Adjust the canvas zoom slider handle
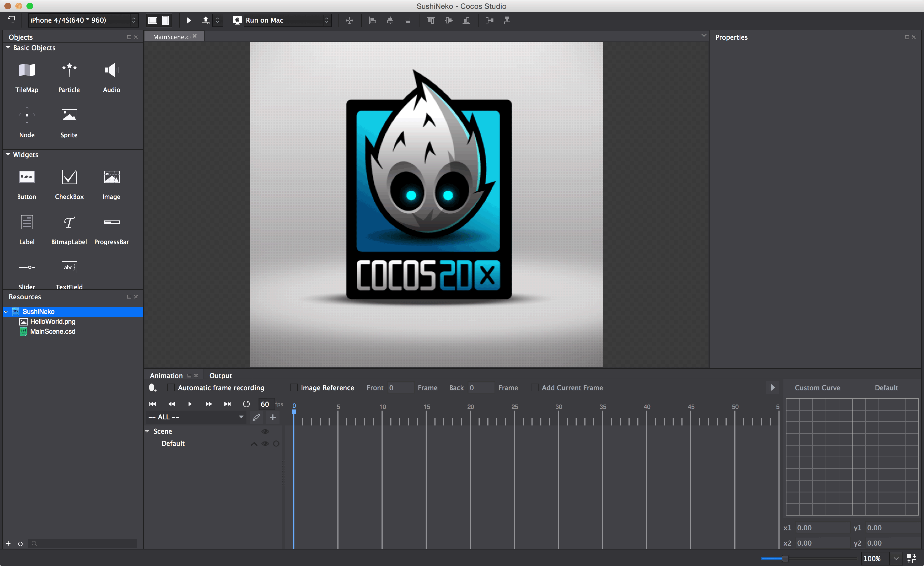 coord(785,559)
